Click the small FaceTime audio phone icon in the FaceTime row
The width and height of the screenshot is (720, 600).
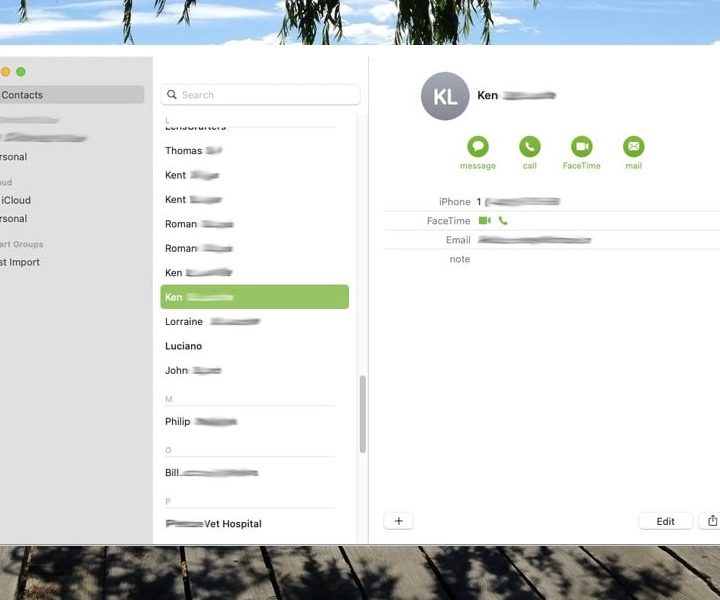tap(503, 221)
